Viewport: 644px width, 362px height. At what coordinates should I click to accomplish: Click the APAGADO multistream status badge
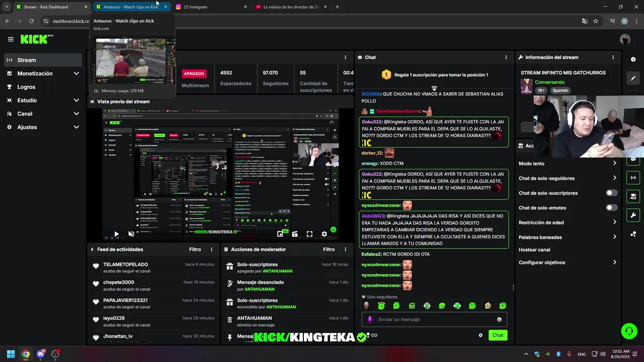click(x=194, y=73)
